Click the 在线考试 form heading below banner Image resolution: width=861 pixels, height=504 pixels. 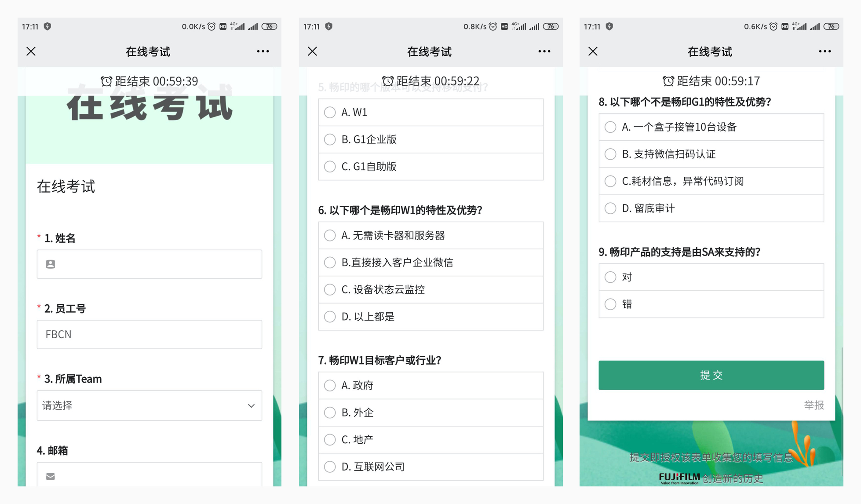[66, 186]
